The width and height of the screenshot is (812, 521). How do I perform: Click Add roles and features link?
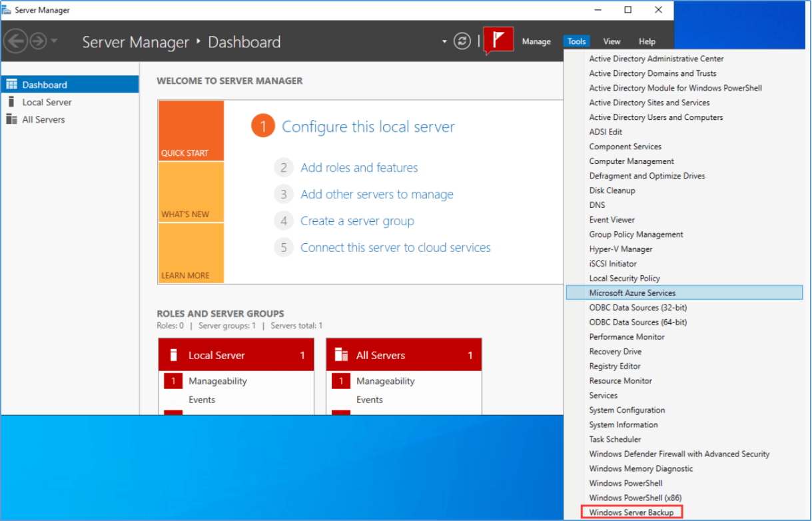pos(359,168)
